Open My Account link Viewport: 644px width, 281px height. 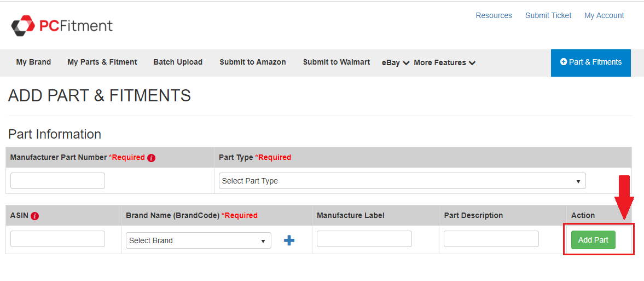point(604,15)
